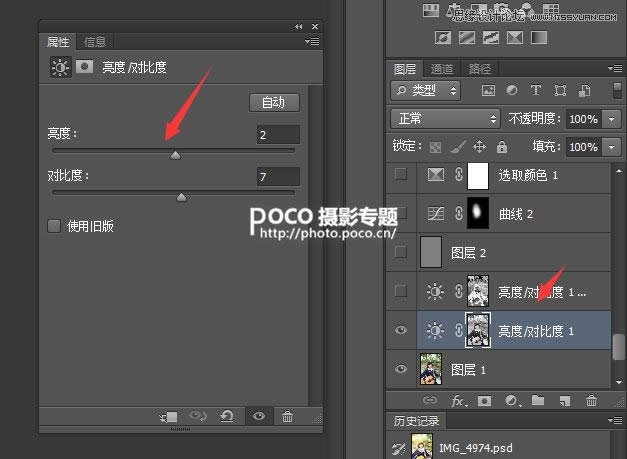Filter layers by adjustment layer icon

click(512, 90)
